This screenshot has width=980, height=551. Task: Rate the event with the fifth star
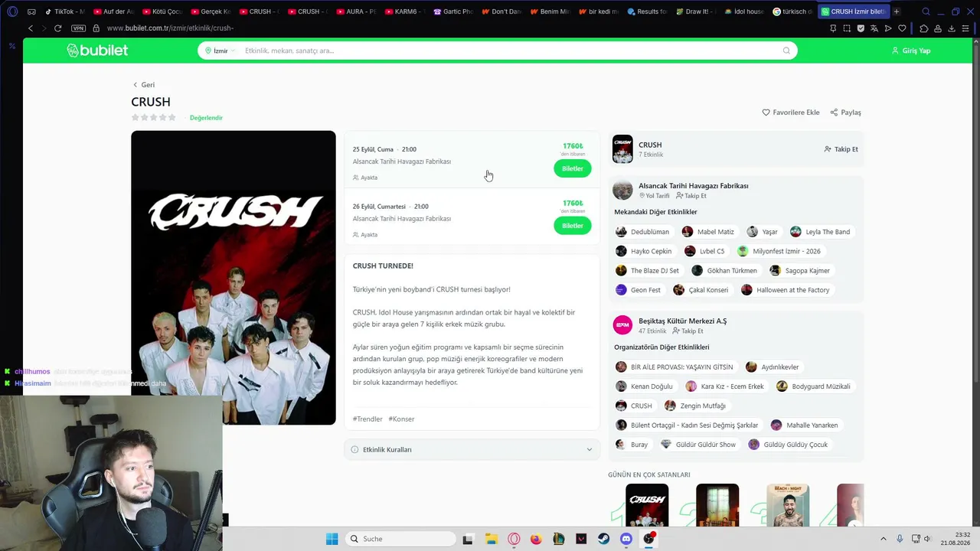[171, 118]
